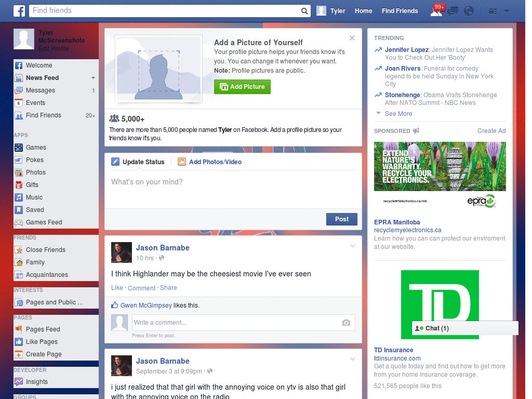
Task: Click the Post button
Action: (342, 219)
